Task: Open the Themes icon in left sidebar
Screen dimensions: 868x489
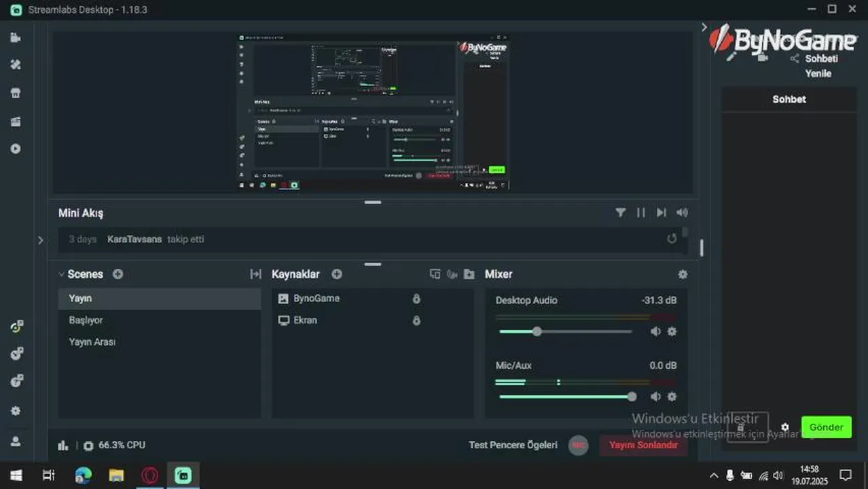Action: point(16,65)
